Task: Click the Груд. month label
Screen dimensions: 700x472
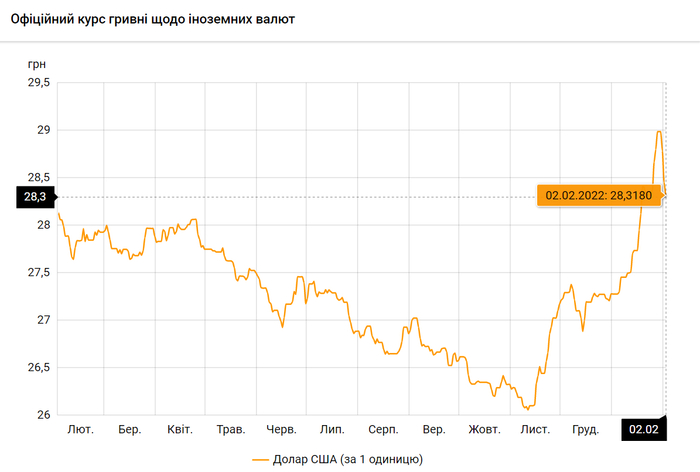Action: [x=585, y=430]
